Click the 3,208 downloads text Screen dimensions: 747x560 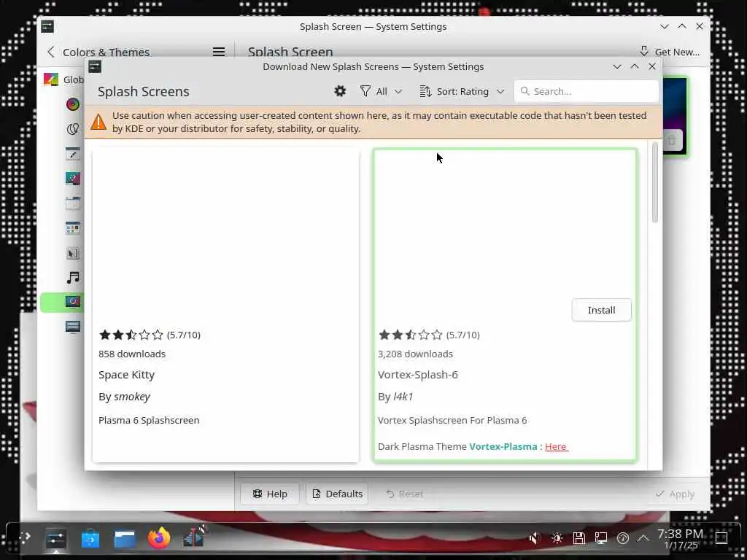pyautogui.click(x=415, y=354)
